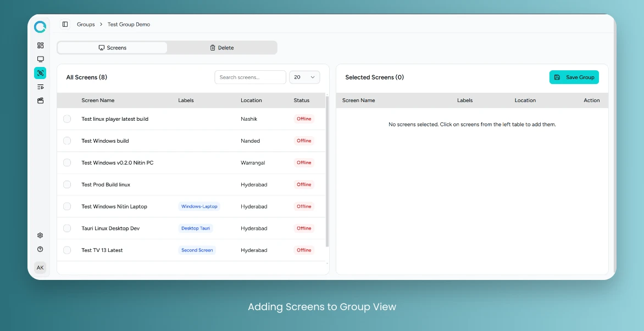The image size is (644, 331).
Task: Switch to the Screens tab
Action: pos(112,48)
